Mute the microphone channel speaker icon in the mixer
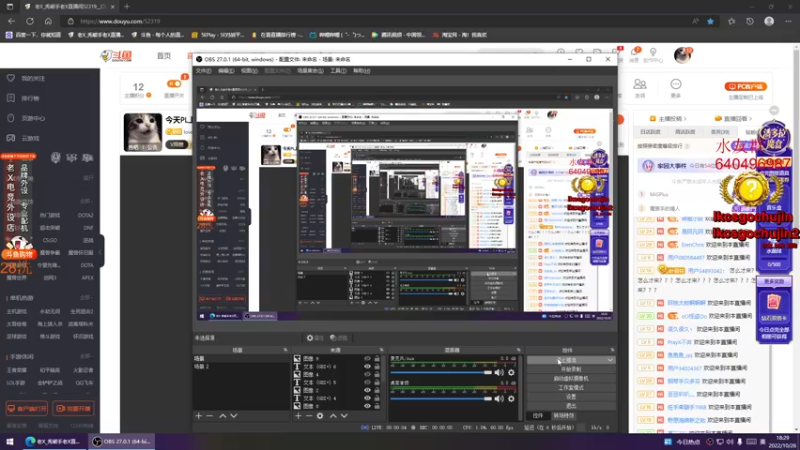This screenshot has height=450, width=800. tap(499, 372)
